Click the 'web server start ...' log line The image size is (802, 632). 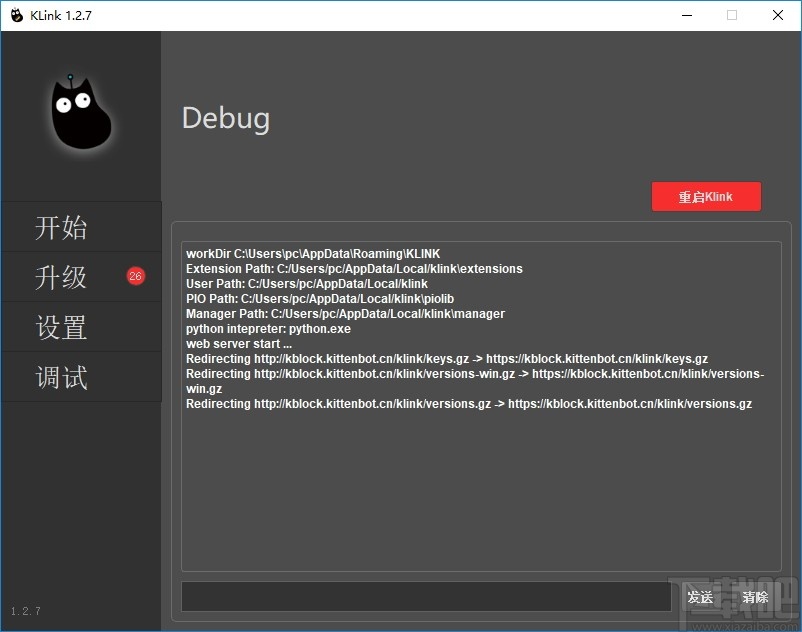pyautogui.click(x=239, y=344)
